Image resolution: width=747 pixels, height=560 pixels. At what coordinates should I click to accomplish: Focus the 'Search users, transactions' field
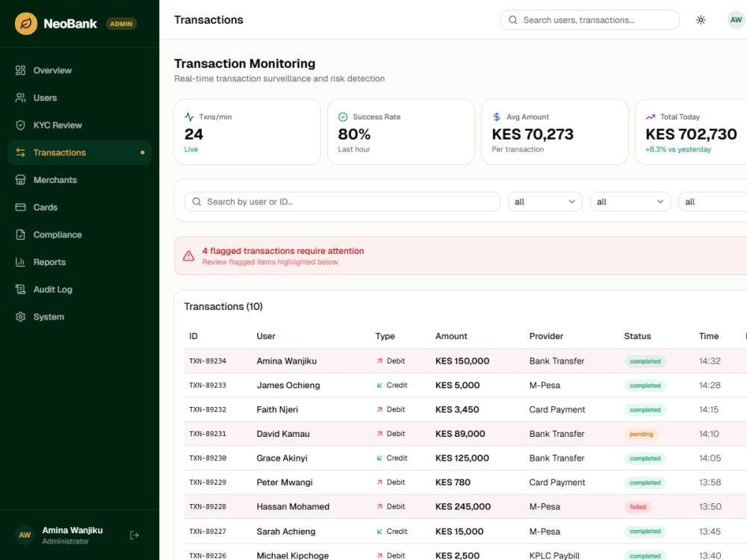tap(590, 20)
